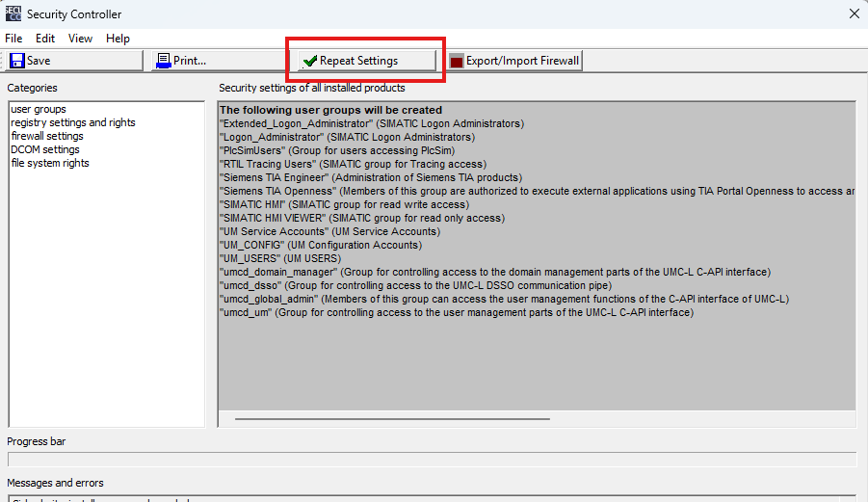
Task: Click the Security Controller title bar icon
Action: (13, 13)
